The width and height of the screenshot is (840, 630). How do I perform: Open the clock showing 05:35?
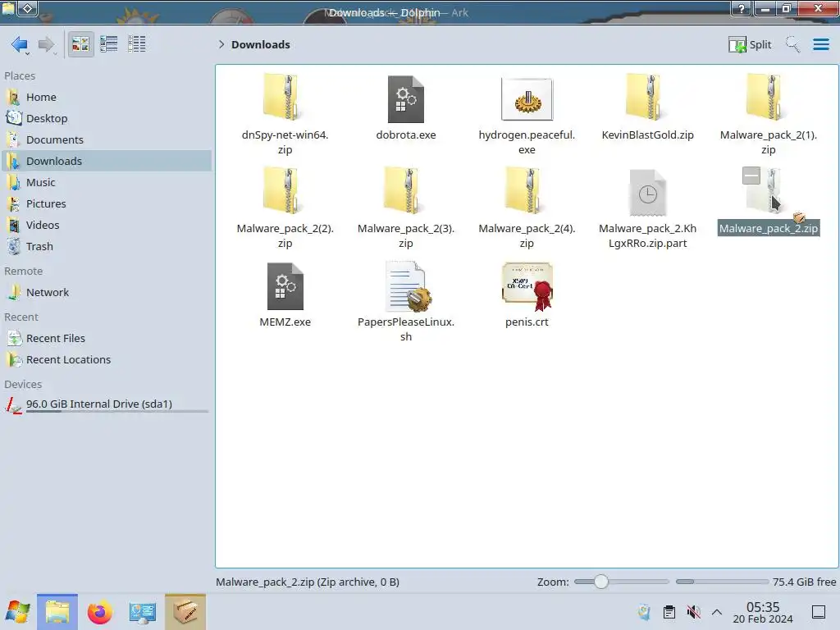(x=763, y=612)
